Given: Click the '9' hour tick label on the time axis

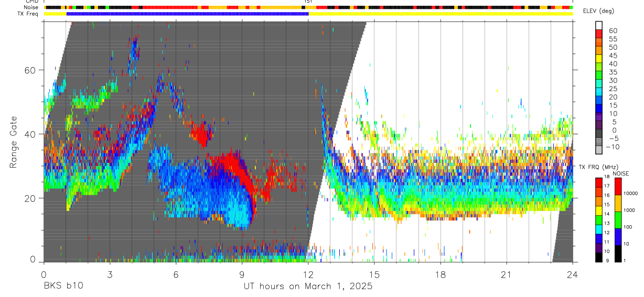Looking at the screenshot, I should pos(242,274).
